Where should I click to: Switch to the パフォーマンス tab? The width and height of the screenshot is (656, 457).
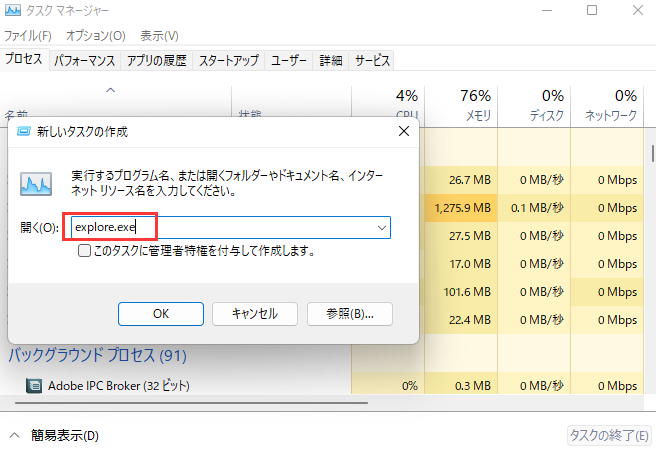click(x=85, y=60)
